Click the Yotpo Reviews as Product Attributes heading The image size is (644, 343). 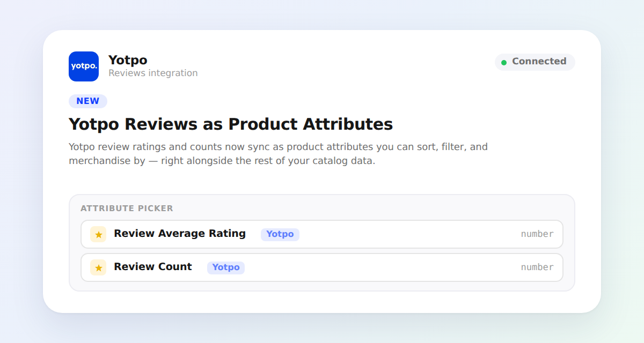tap(231, 124)
